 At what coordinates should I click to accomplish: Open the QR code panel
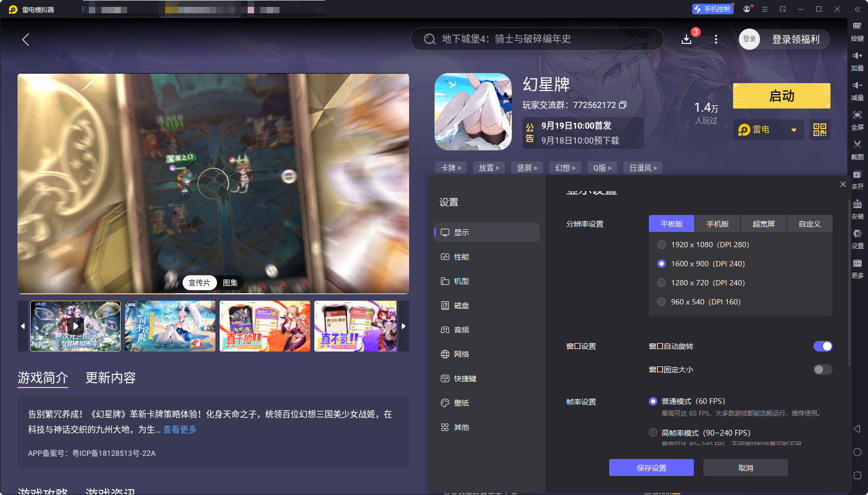pos(819,130)
